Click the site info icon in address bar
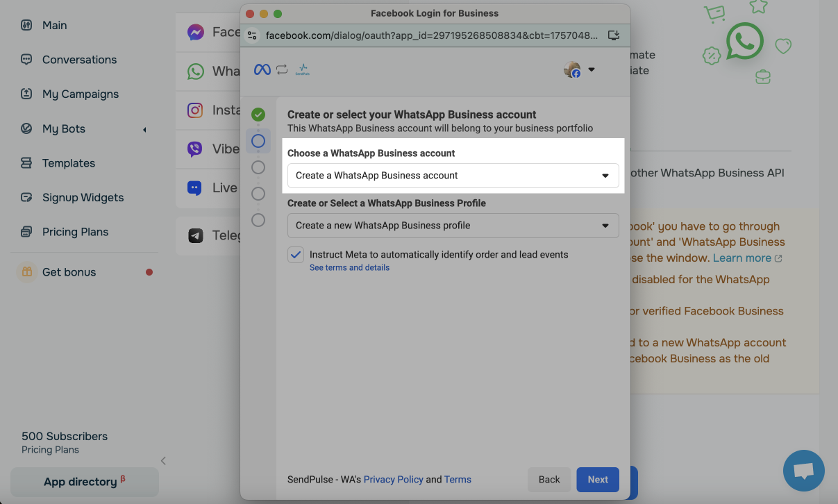 [252, 35]
